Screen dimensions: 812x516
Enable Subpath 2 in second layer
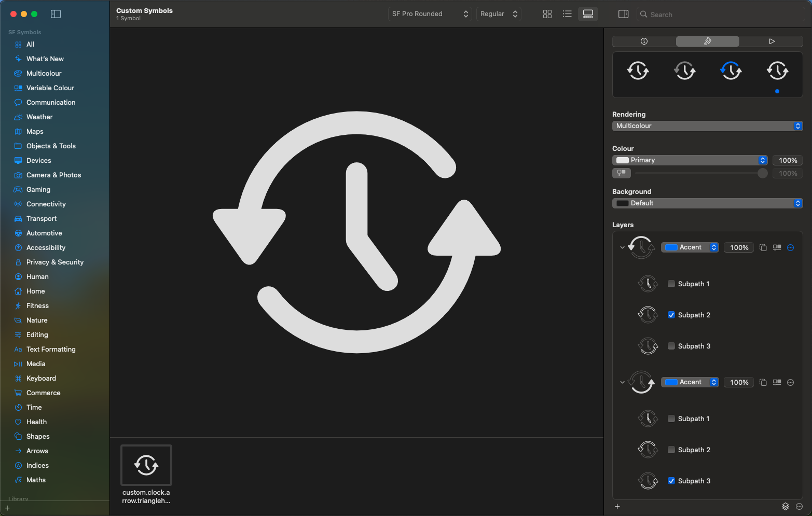click(x=671, y=450)
